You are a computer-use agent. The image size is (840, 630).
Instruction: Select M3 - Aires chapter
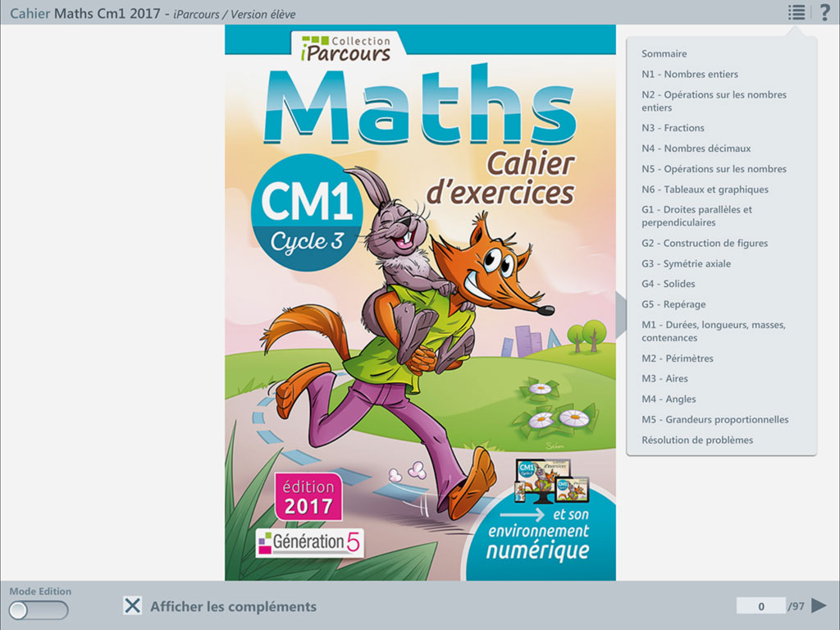click(664, 379)
